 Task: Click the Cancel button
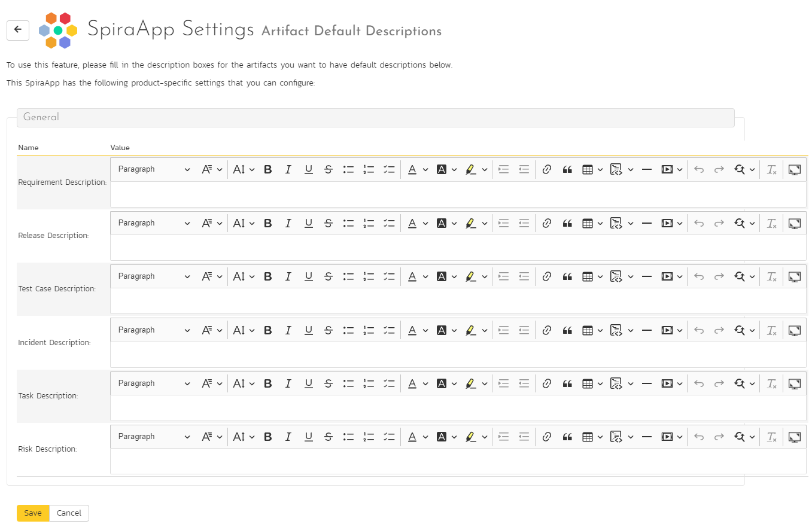click(69, 513)
